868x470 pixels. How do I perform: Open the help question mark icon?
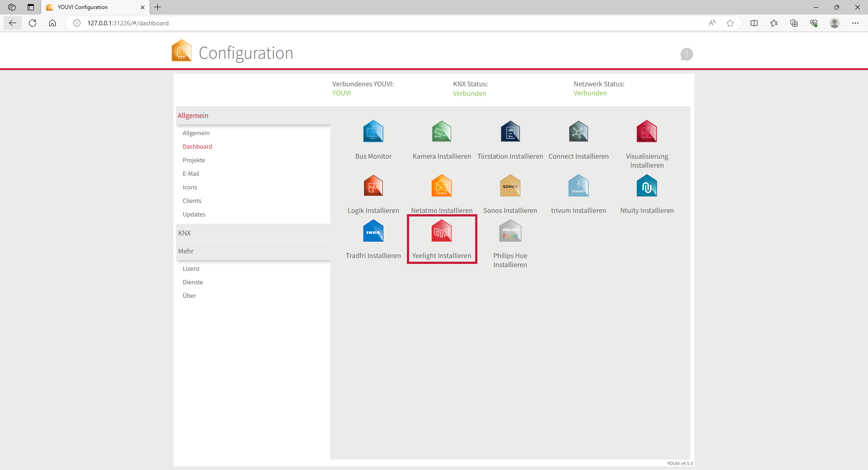click(686, 54)
